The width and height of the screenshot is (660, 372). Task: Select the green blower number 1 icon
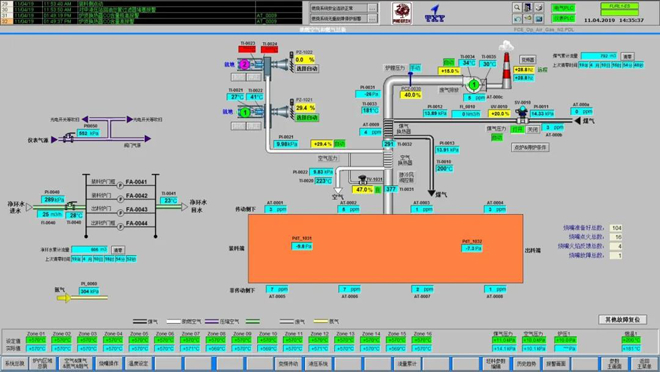(245, 112)
